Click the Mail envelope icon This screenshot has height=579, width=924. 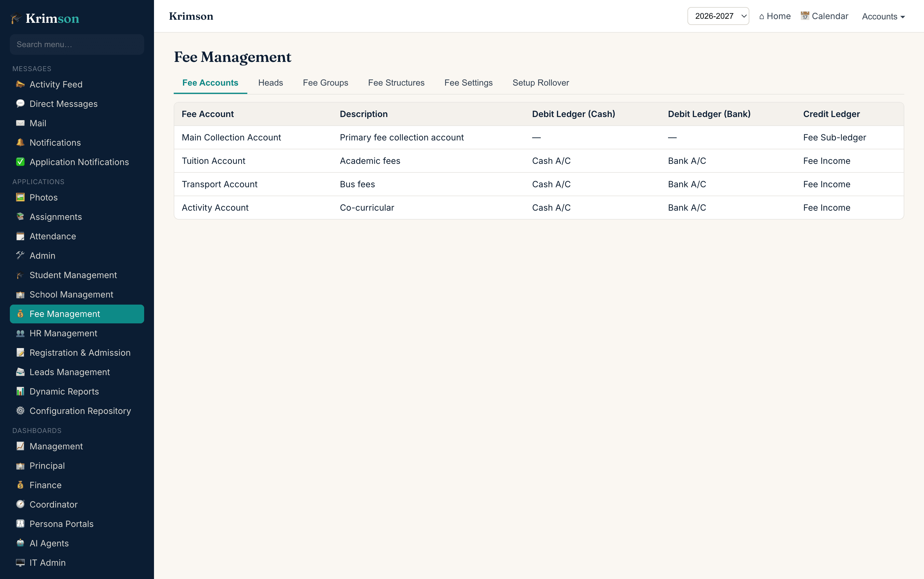tap(20, 123)
